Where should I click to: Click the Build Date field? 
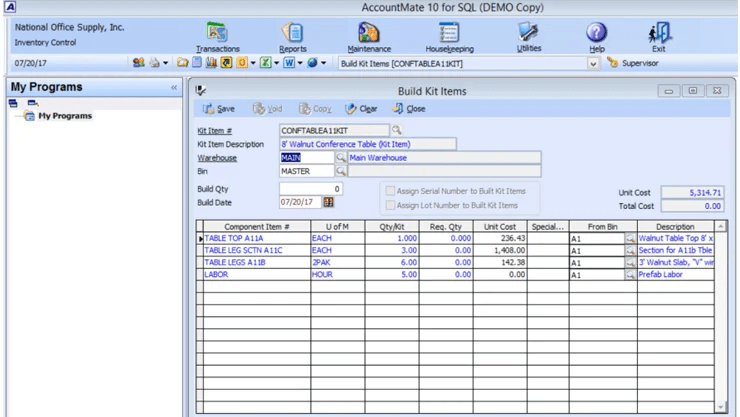pos(300,202)
